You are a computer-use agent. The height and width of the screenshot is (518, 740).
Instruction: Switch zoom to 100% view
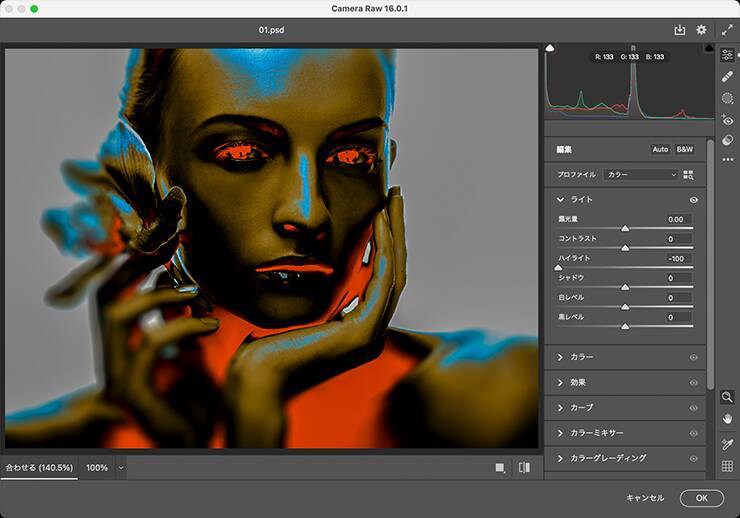coord(97,467)
